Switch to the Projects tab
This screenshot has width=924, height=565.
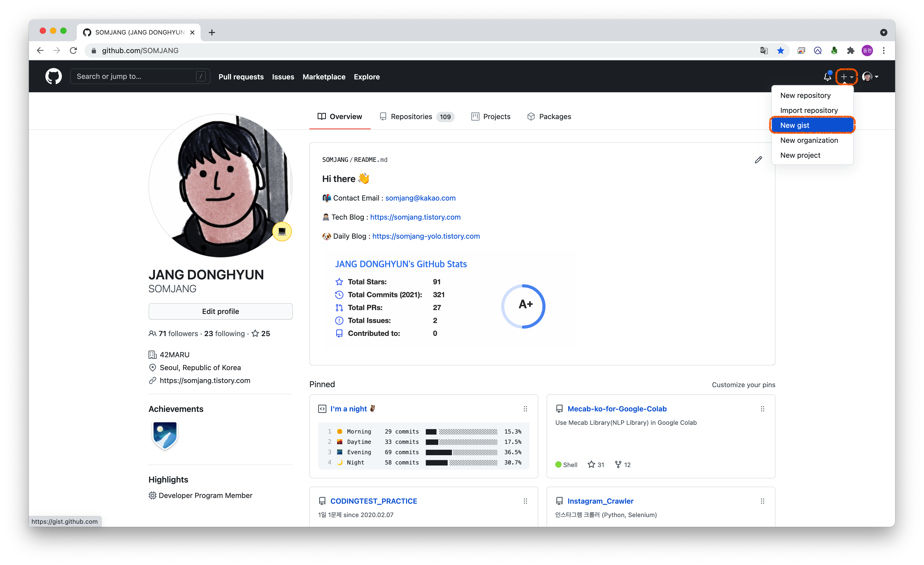tap(491, 117)
